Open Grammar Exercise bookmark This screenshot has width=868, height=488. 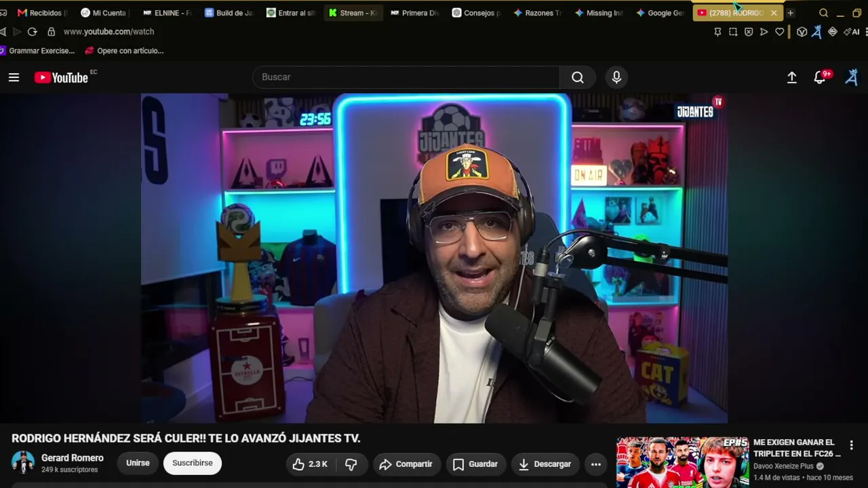pos(37,51)
